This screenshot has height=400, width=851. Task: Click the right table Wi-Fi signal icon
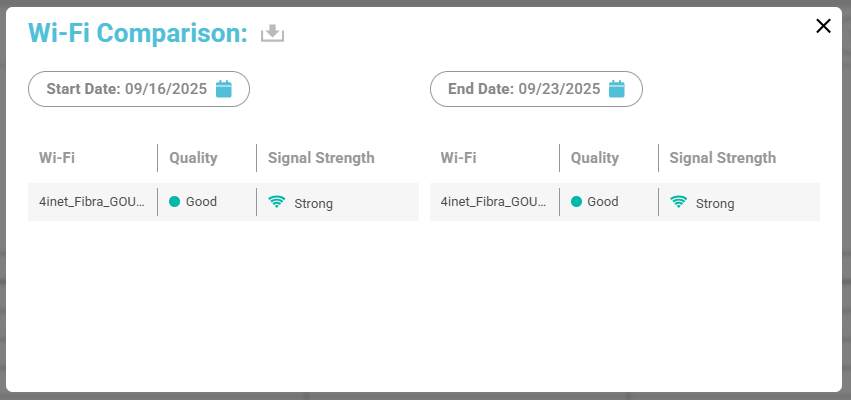pyautogui.click(x=679, y=202)
